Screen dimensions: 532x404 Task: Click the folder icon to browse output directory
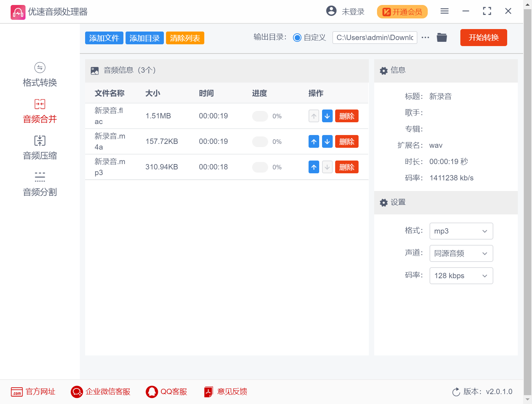click(x=442, y=37)
